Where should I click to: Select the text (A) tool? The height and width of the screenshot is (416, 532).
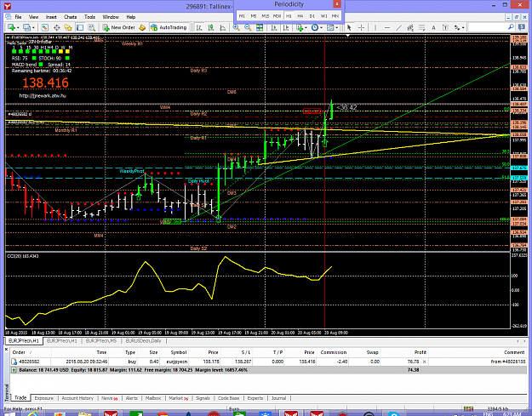[x=433, y=27]
